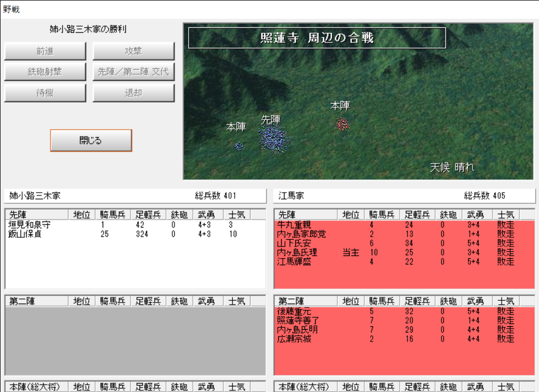Click the 天候 晴れ weather label

[x=452, y=167]
